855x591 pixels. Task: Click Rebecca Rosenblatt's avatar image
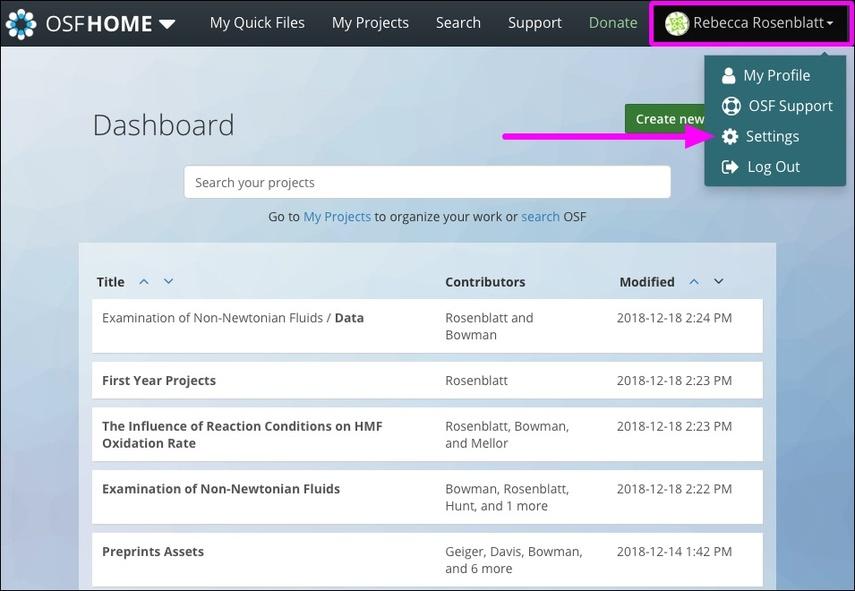[677, 23]
